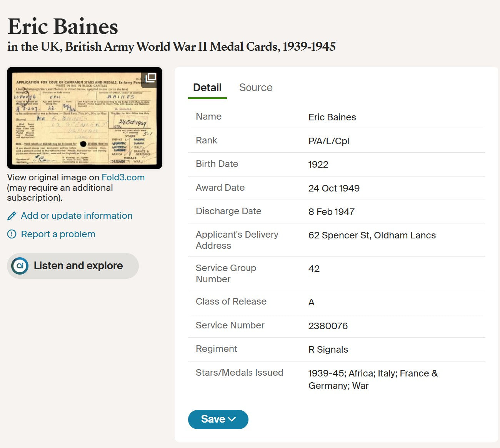The width and height of the screenshot is (500, 448).
Task: Click the 'Award Date' field label
Action: pos(220,188)
